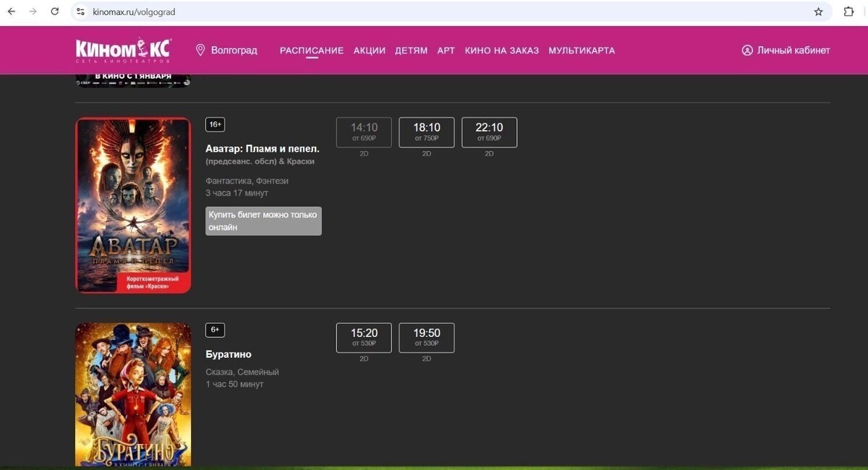This screenshot has width=868, height=470.
Task: Click the Киномакс logo
Action: (x=123, y=51)
